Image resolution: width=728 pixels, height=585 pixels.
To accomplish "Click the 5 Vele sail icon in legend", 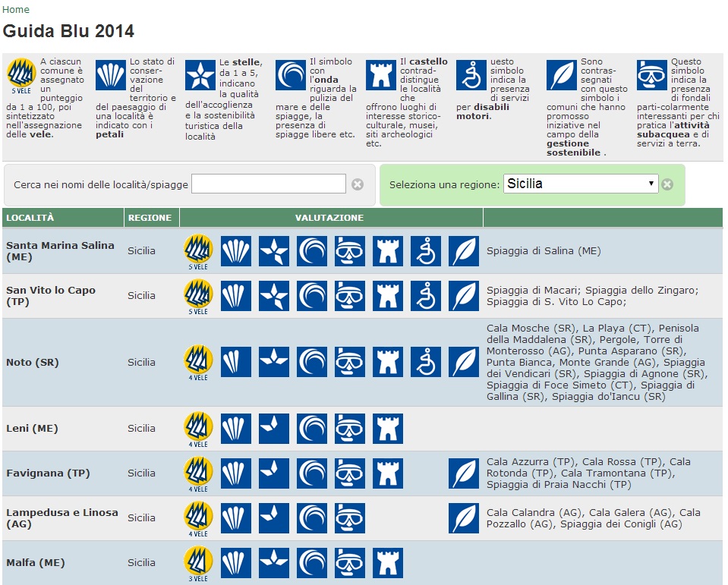I will click(21, 75).
